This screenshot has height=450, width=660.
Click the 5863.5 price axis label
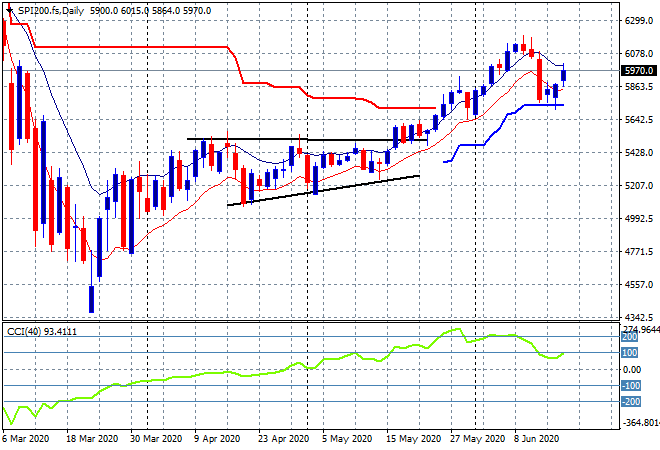click(x=639, y=87)
